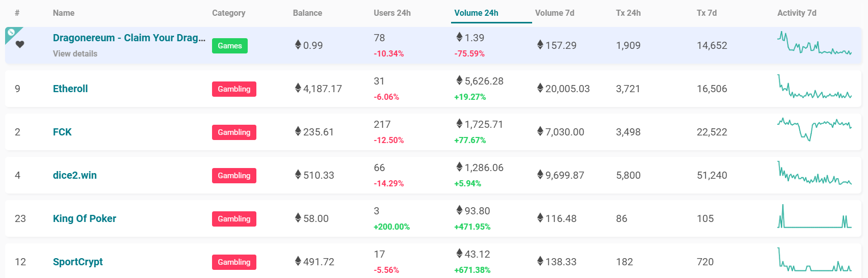Click rank number 23 for King Of Poker
868x278 pixels.
[20, 218]
